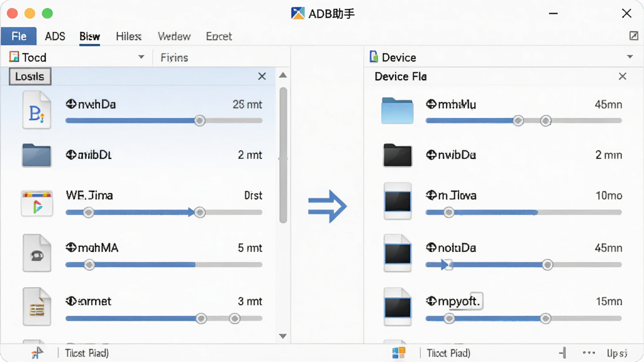Click the expand icon at top right
The height and width of the screenshot is (362, 644).
click(x=634, y=36)
